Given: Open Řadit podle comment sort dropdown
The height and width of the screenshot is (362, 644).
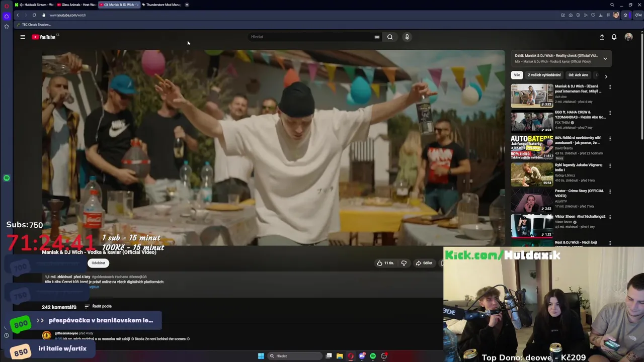Looking at the screenshot, I should tap(98, 306).
